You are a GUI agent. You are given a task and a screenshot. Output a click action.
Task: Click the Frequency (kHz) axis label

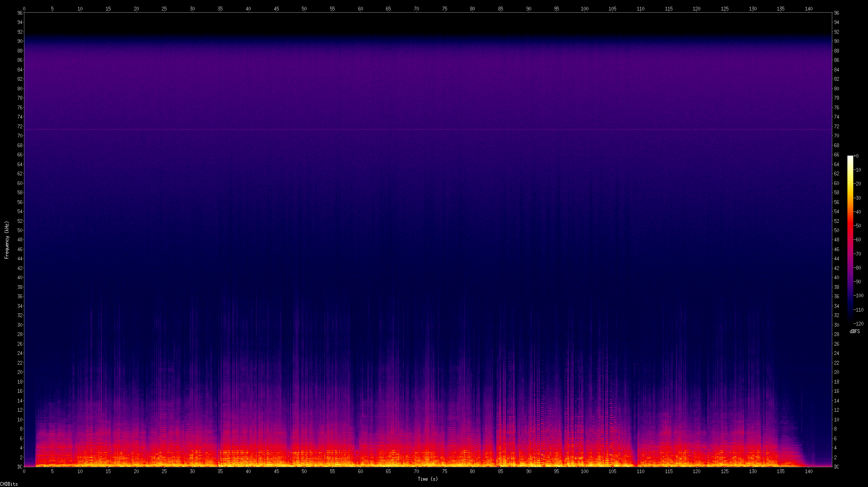coord(7,240)
